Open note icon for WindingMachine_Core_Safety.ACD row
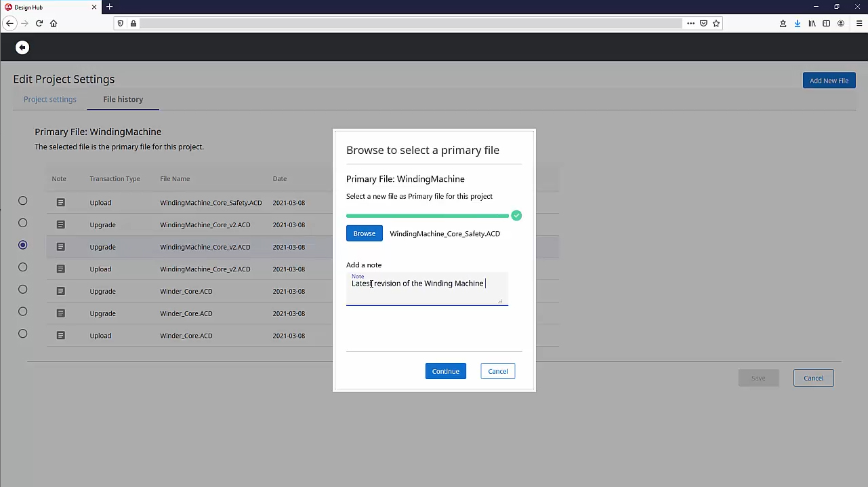Viewport: 868px width, 487px height. (60, 203)
